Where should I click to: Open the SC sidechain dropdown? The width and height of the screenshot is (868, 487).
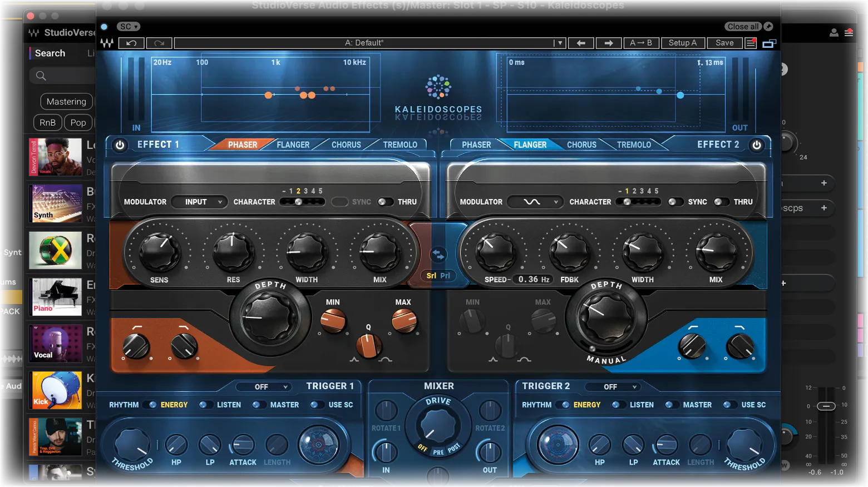pos(128,26)
